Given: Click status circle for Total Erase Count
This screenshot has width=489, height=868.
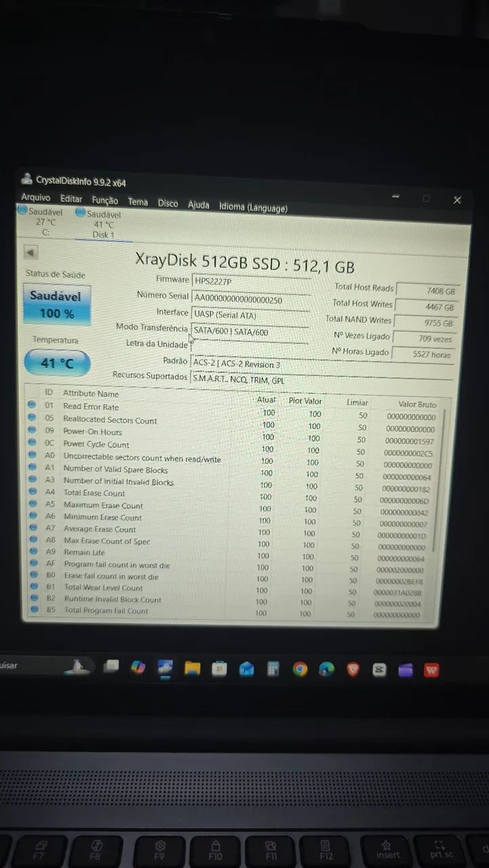Looking at the screenshot, I should (x=31, y=492).
